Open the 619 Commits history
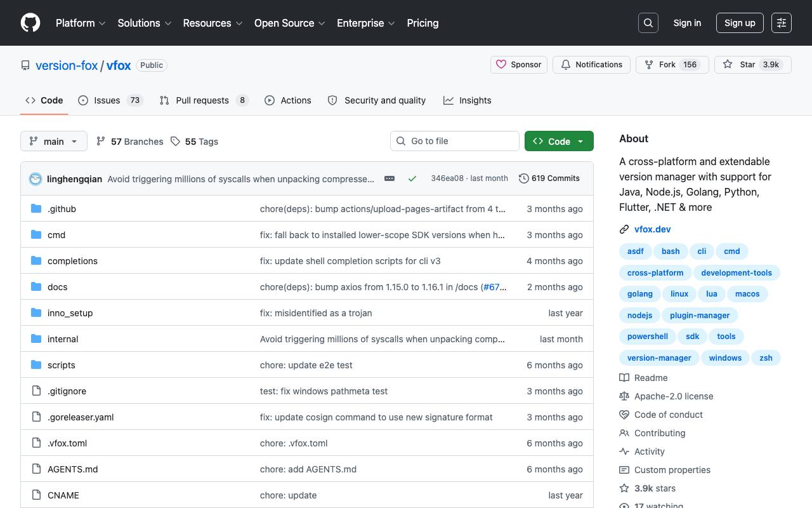812x508 pixels. (549, 178)
